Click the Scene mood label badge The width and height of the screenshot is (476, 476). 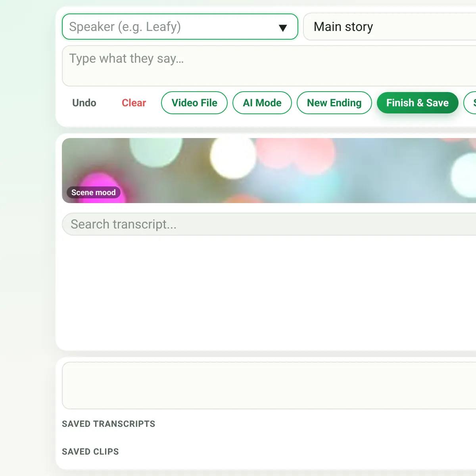tap(93, 192)
